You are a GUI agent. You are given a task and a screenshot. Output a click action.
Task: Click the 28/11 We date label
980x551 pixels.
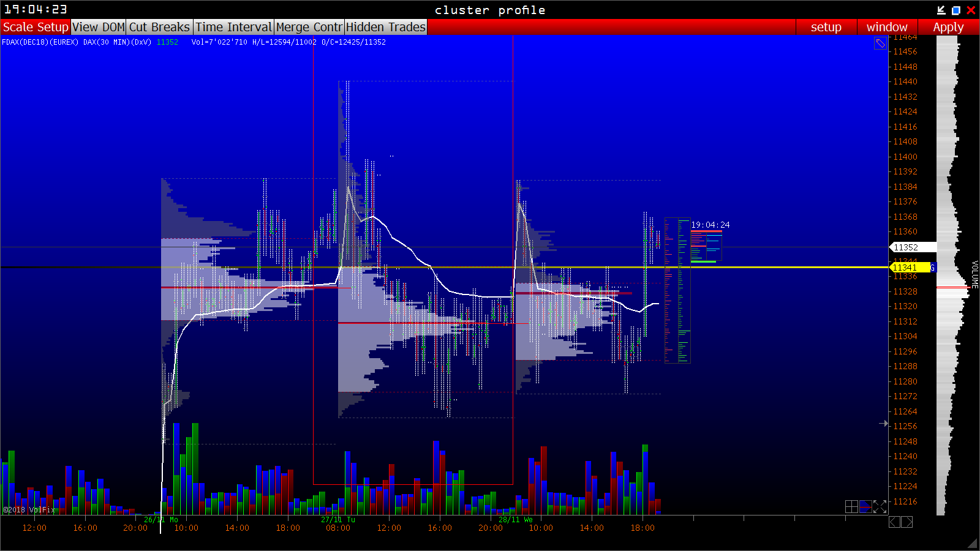[x=516, y=520]
